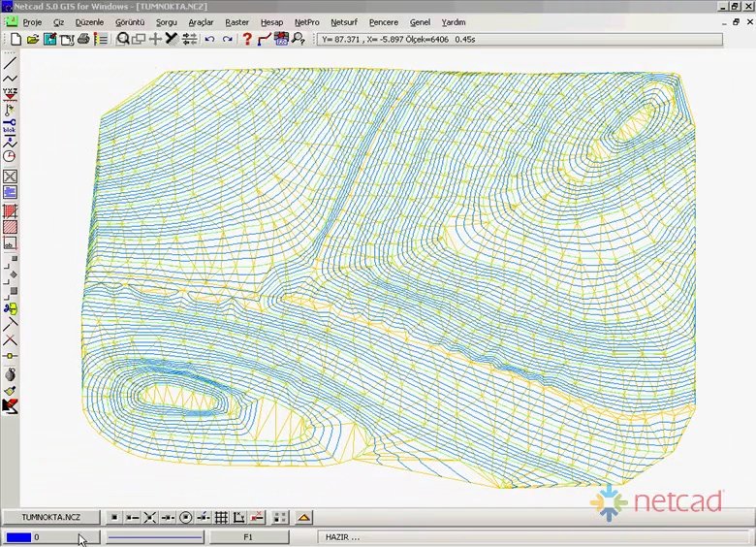The height and width of the screenshot is (547, 756).
Task: Select the pan crosshair plus icon
Action: pyautogui.click(x=155, y=39)
